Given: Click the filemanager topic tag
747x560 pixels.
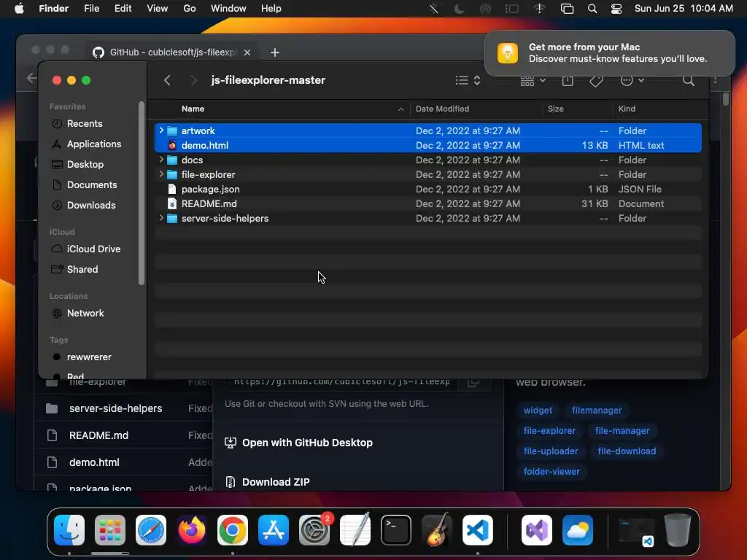Looking at the screenshot, I should point(597,410).
